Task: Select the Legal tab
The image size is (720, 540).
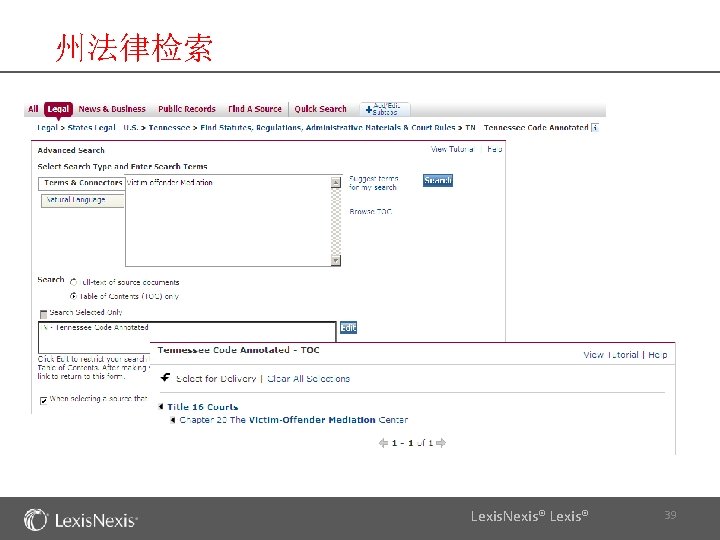Action: [x=58, y=109]
